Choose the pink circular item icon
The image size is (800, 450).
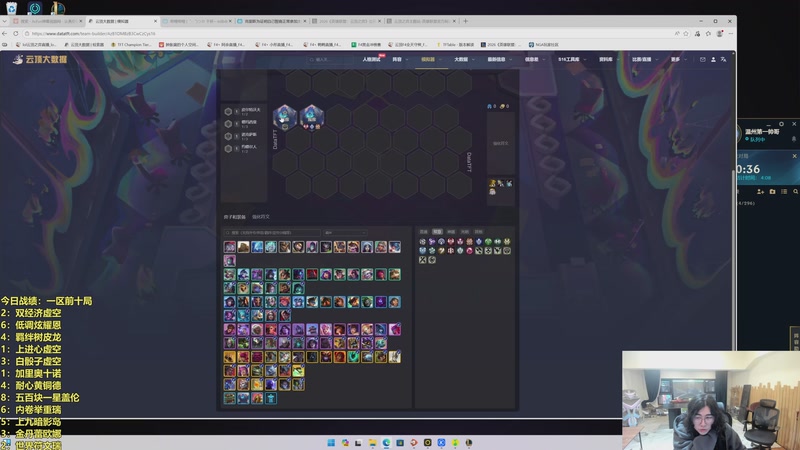coord(469,251)
